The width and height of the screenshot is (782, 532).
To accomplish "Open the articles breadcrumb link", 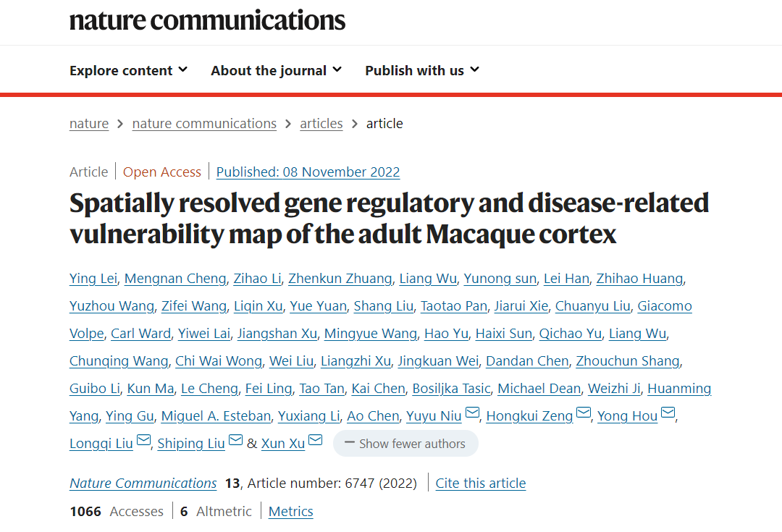I will tap(321, 124).
